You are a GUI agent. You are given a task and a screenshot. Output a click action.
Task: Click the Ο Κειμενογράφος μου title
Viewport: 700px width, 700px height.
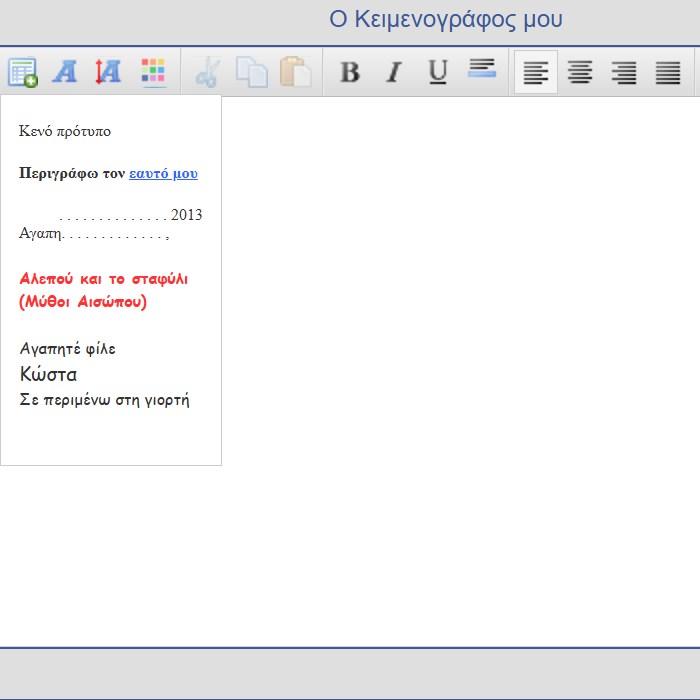point(446,20)
